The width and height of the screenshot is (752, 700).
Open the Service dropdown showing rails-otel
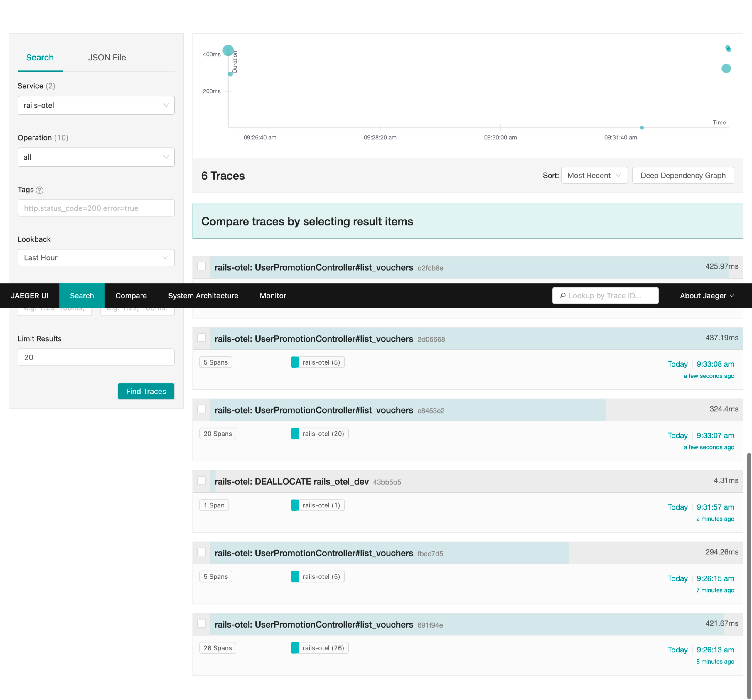[x=96, y=105]
